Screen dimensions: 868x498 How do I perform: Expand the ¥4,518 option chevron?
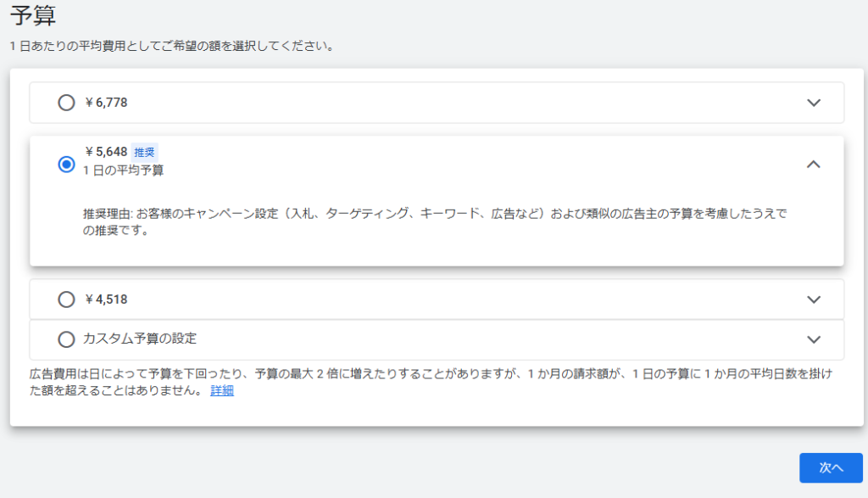(814, 299)
